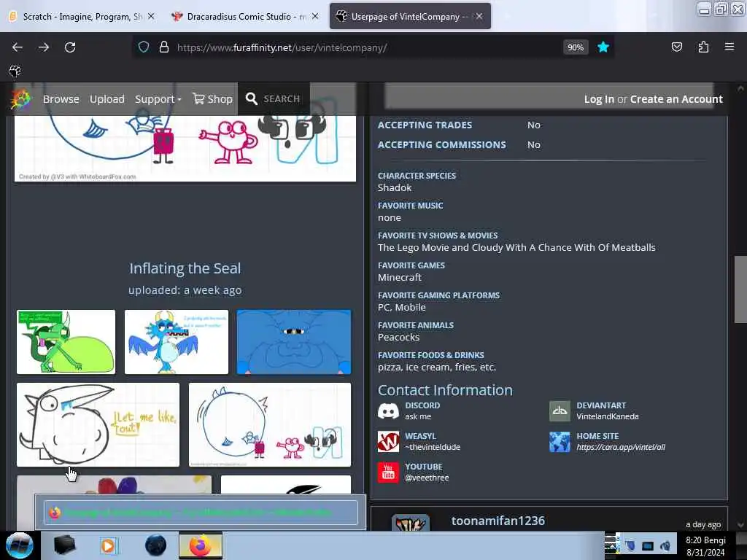Open the Windows Start orb
The image size is (747, 560).
click(19, 545)
